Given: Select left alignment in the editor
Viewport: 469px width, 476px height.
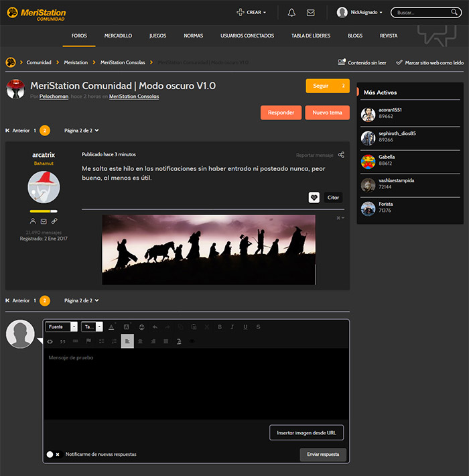Looking at the screenshot, I should (x=127, y=341).
